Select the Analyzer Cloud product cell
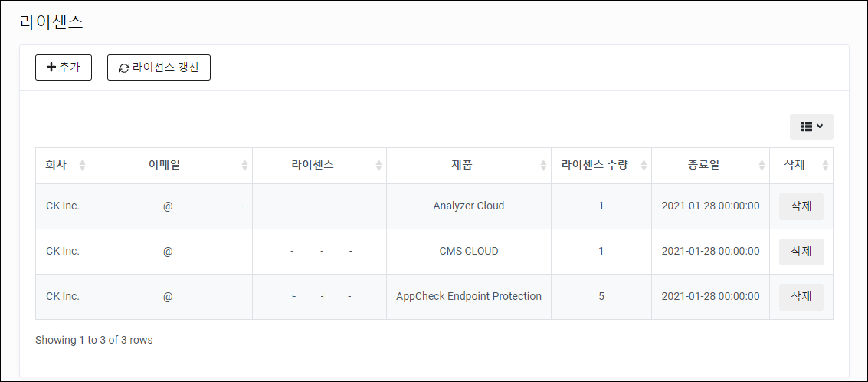Image resolution: width=868 pixels, height=382 pixels. (469, 206)
